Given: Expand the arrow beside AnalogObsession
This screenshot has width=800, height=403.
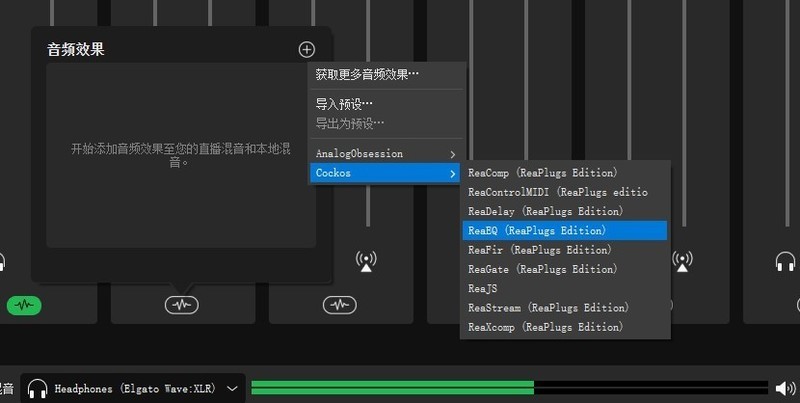Looking at the screenshot, I should pyautogui.click(x=452, y=154).
